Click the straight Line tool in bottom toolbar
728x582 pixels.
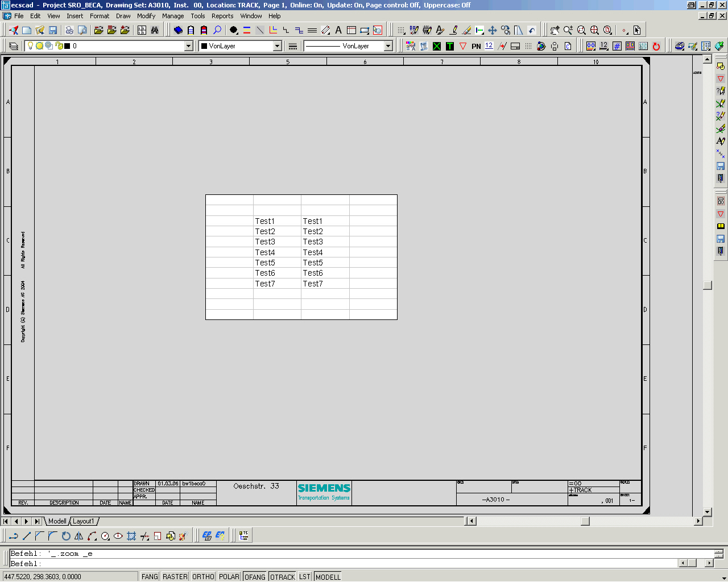27,535
